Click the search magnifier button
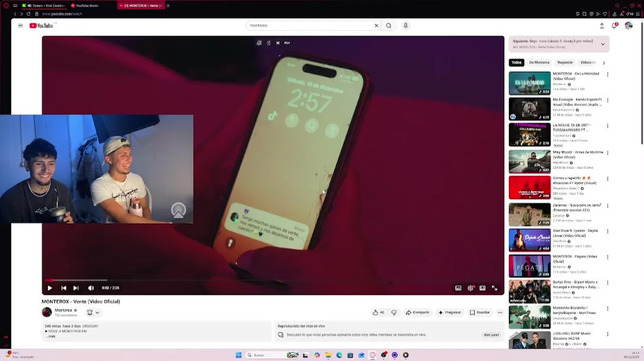 coord(389,26)
